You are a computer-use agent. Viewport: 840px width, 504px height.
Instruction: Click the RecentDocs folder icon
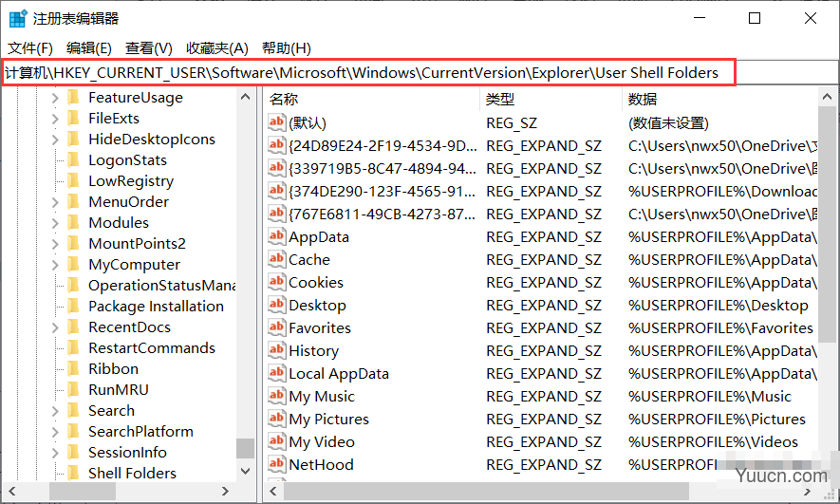click(74, 327)
